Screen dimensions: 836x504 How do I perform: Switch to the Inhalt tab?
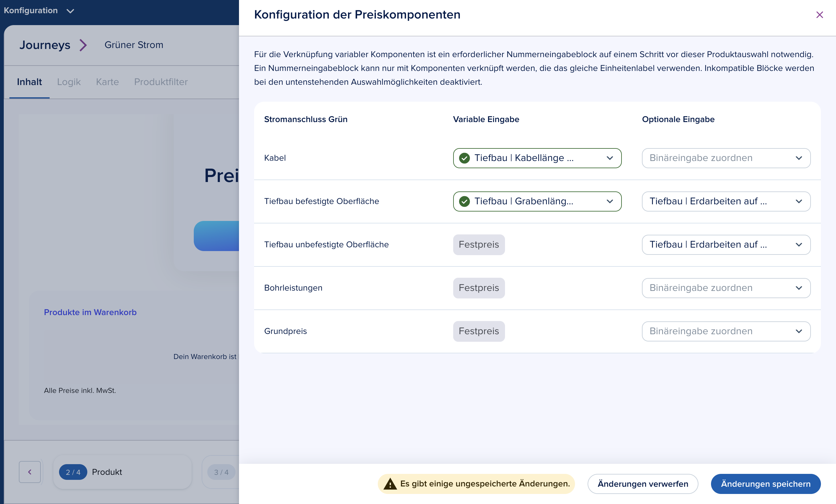29,82
